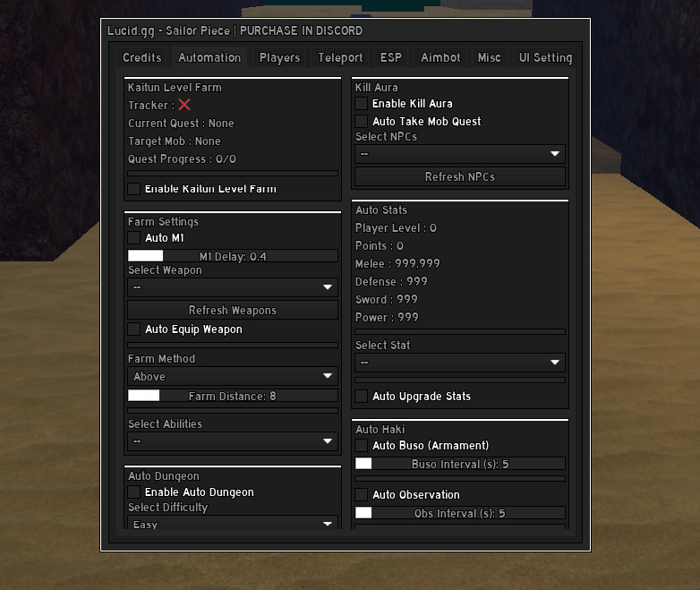Click the Melee : 999,999 value
The image size is (700, 590).
[397, 264]
